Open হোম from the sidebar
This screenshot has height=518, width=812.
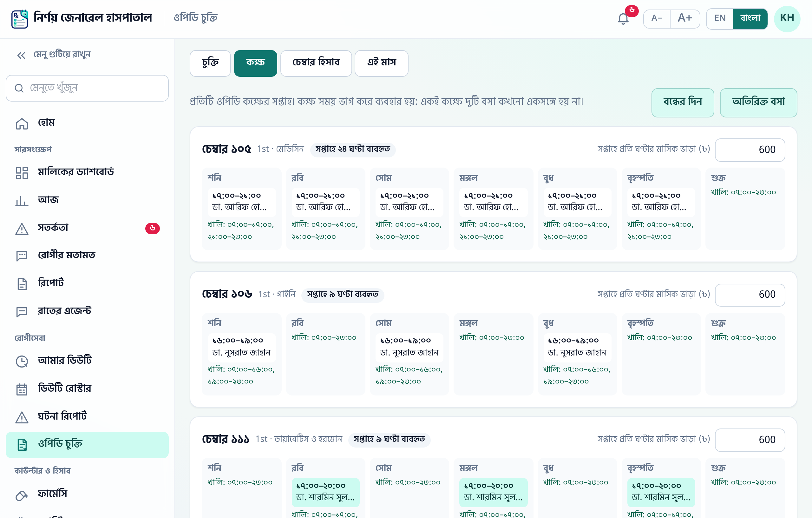87,123
